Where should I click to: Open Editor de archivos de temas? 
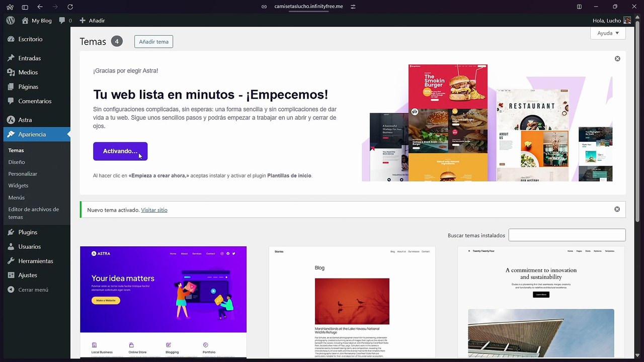click(34, 213)
